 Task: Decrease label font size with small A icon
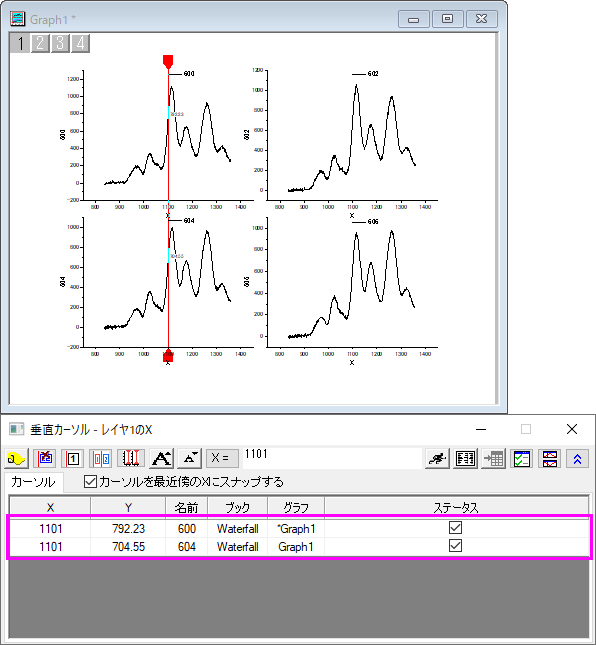[x=189, y=458]
